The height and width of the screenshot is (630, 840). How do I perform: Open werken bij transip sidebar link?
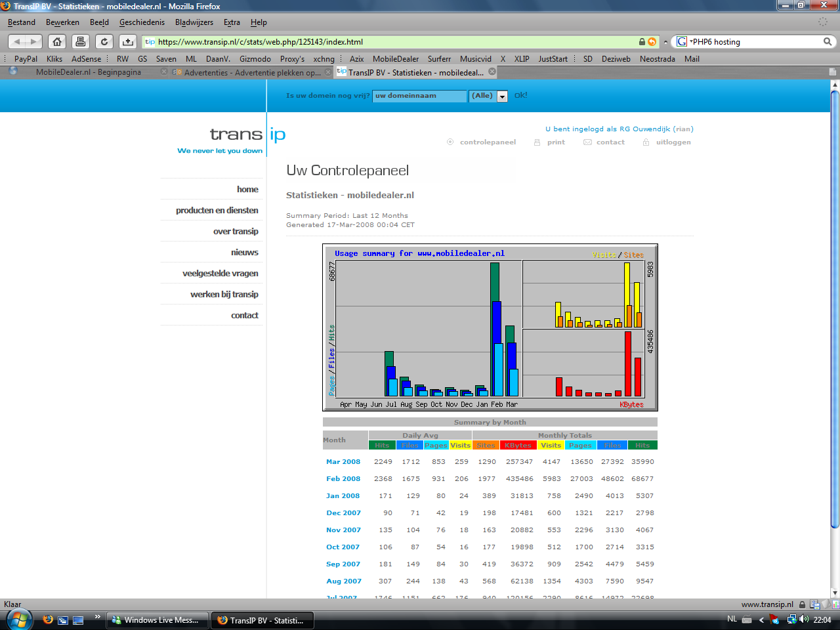(224, 294)
